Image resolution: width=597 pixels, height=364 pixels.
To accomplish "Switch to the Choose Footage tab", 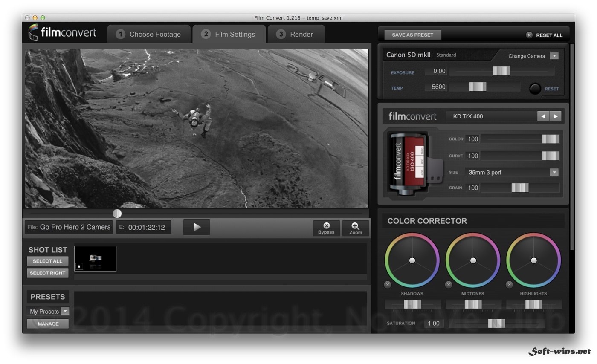I will tap(148, 34).
